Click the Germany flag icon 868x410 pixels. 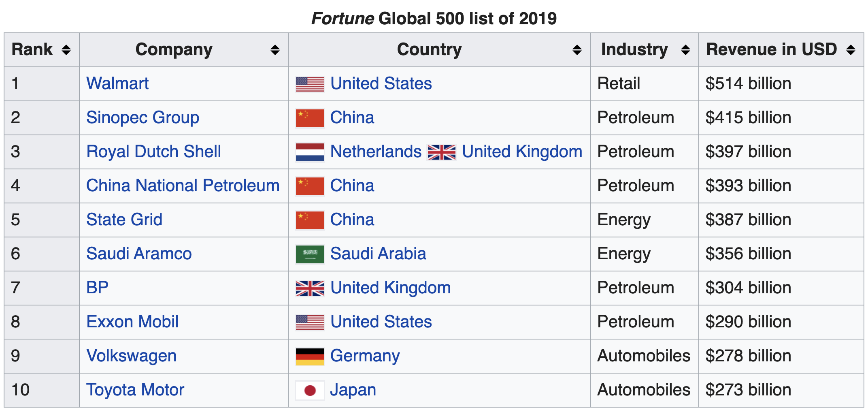(x=310, y=357)
